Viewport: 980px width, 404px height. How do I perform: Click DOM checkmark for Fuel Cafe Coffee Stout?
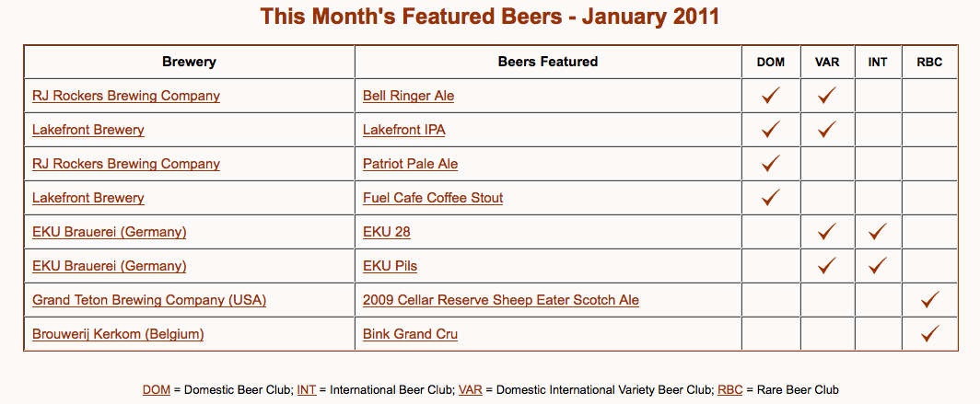[x=771, y=198]
